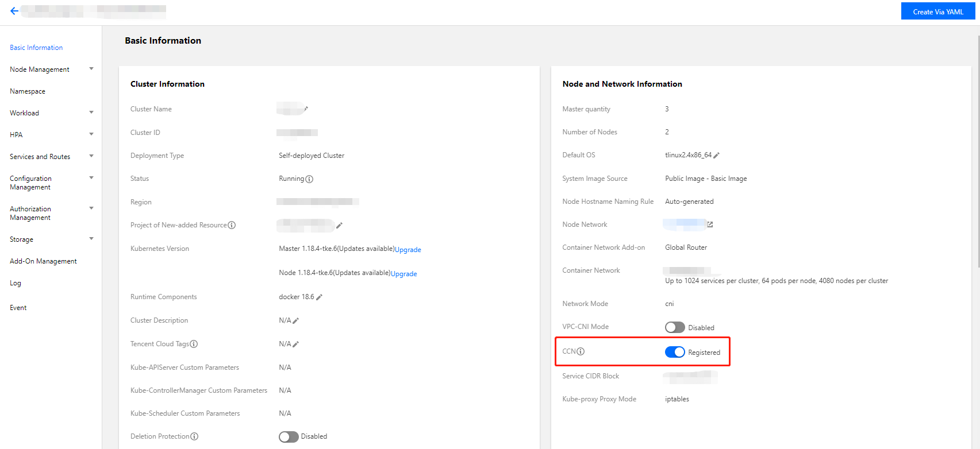The width and height of the screenshot is (980, 449).
Task: Show Tencent Cloud Tags info icon
Action: click(194, 344)
